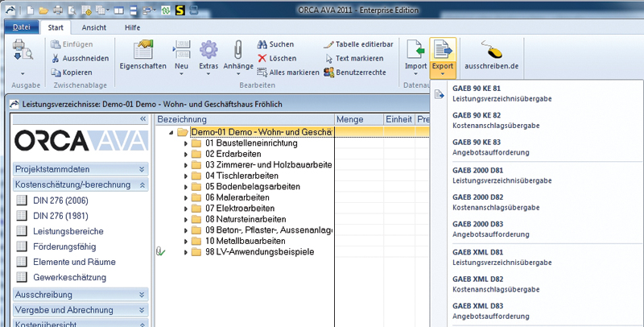644x327 pixels.
Task: Open the Eigenschaften properties icon
Action: 142,52
